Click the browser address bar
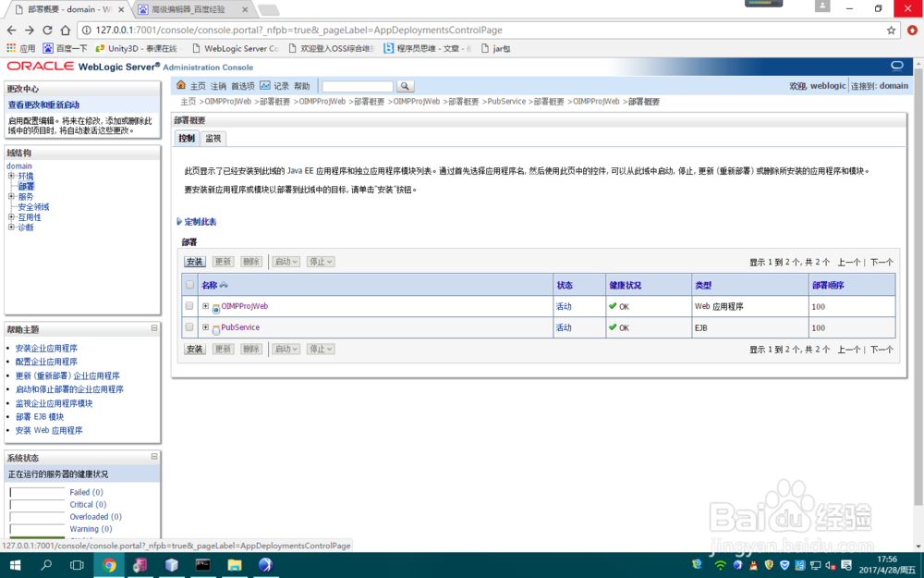 point(487,31)
